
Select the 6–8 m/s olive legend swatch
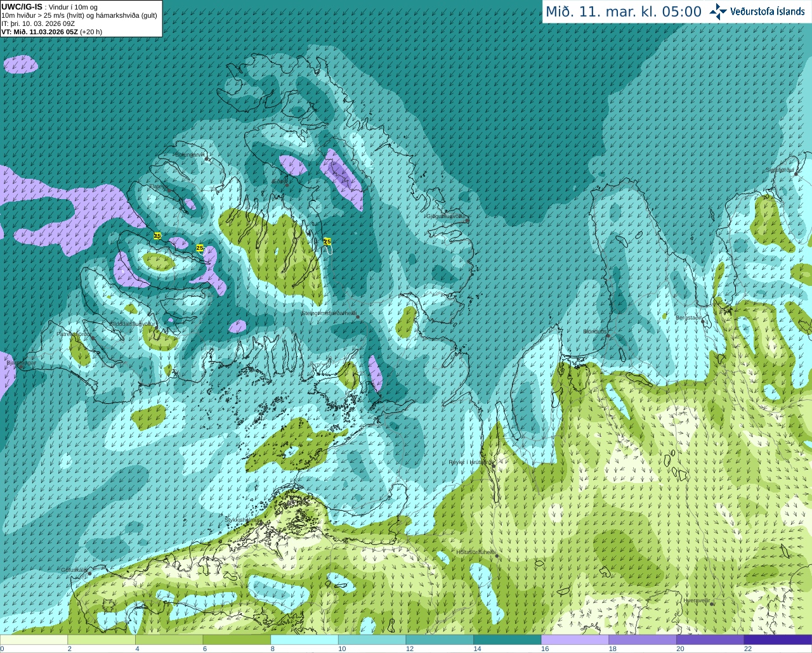pyautogui.click(x=237, y=640)
